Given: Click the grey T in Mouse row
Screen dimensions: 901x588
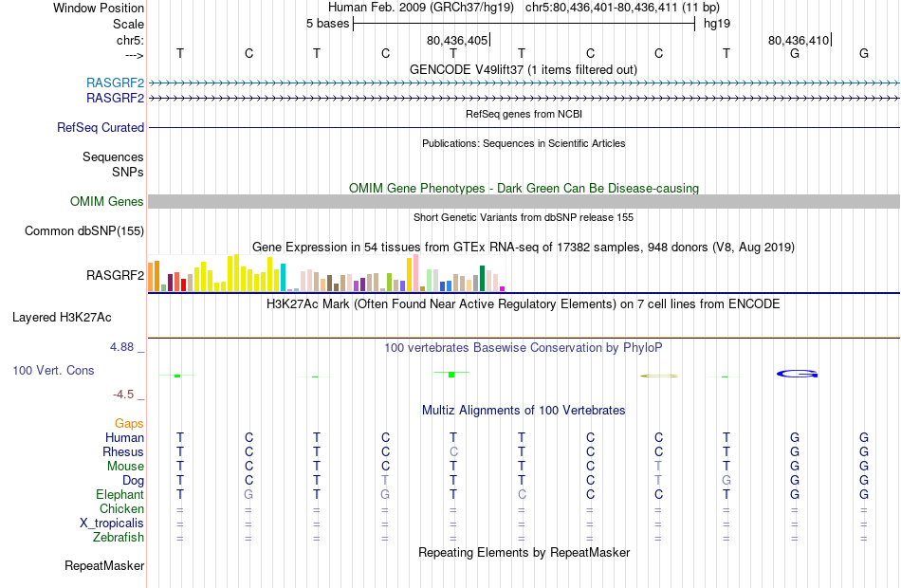Looking at the screenshot, I should point(658,467).
